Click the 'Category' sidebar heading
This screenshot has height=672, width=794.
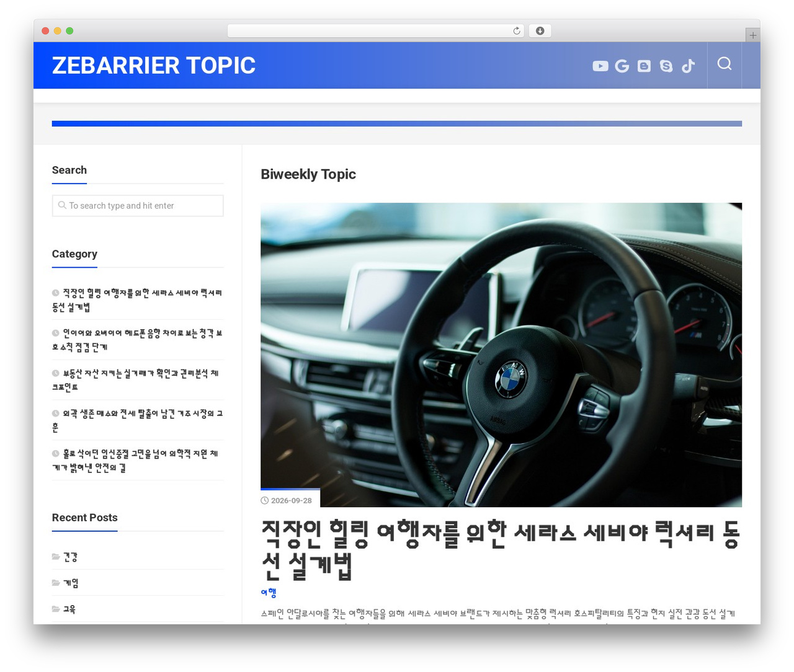74,254
